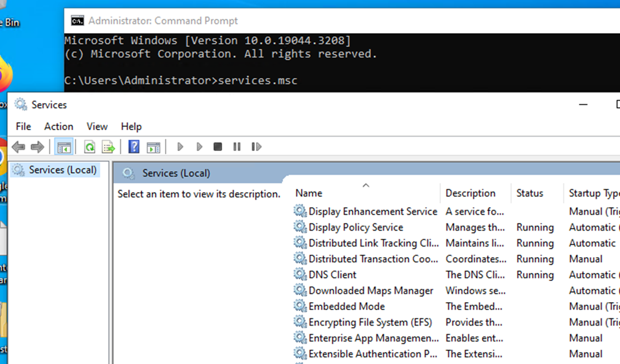This screenshot has height=364, width=620.
Task: Click the gear icon in the Services (Local) header
Action: pos(128,173)
